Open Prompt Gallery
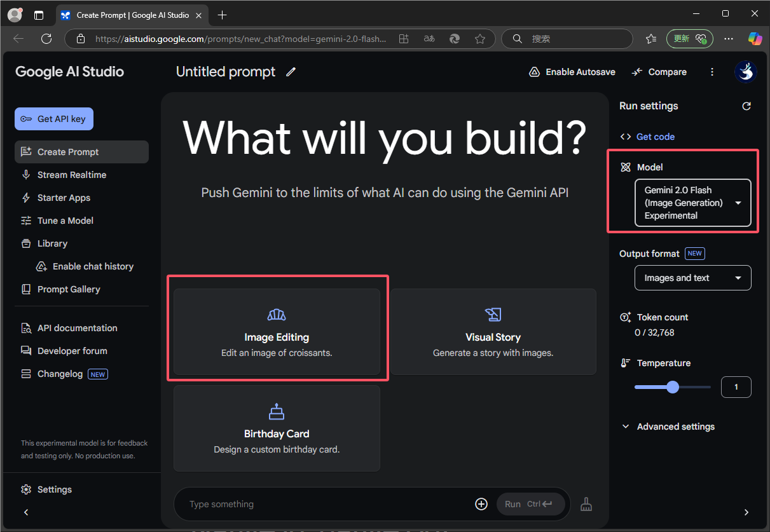The width and height of the screenshot is (770, 532). (x=81, y=289)
